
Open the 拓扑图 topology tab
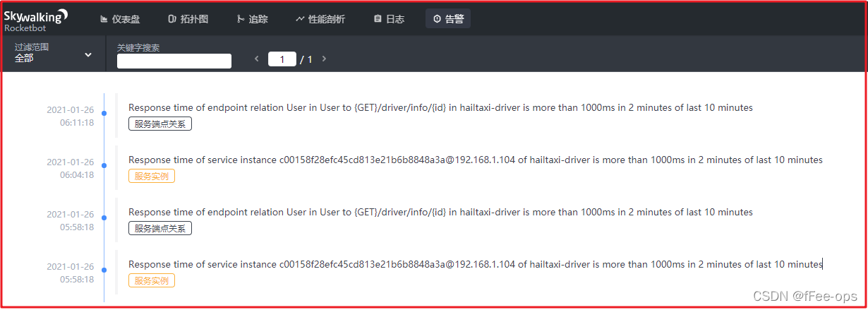click(x=188, y=19)
